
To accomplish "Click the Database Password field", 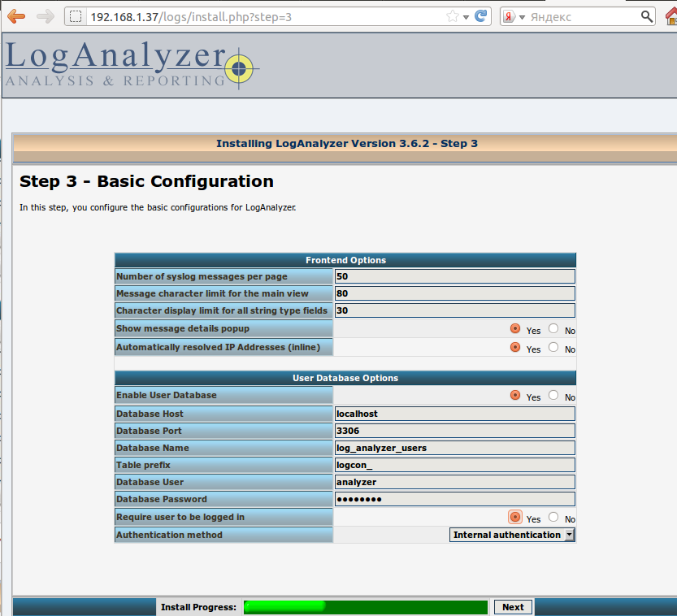I will 454,499.
